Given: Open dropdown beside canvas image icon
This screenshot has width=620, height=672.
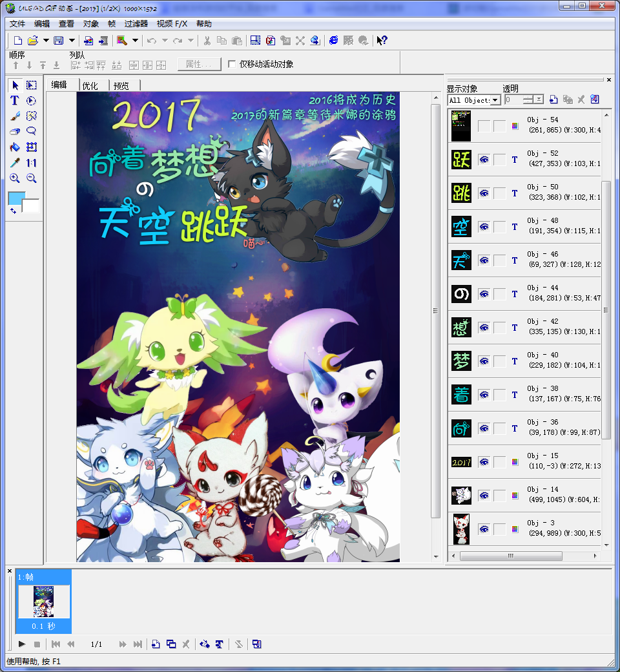Looking at the screenshot, I should [135, 40].
